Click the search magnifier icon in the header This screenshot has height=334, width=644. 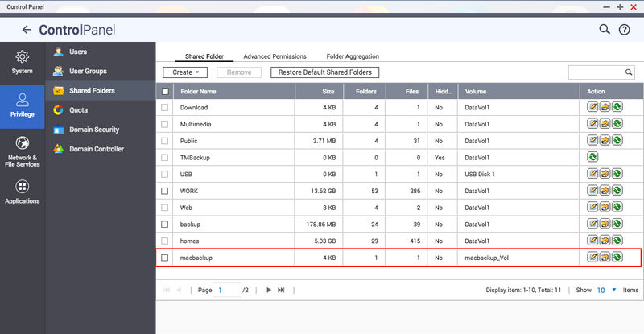(x=604, y=30)
